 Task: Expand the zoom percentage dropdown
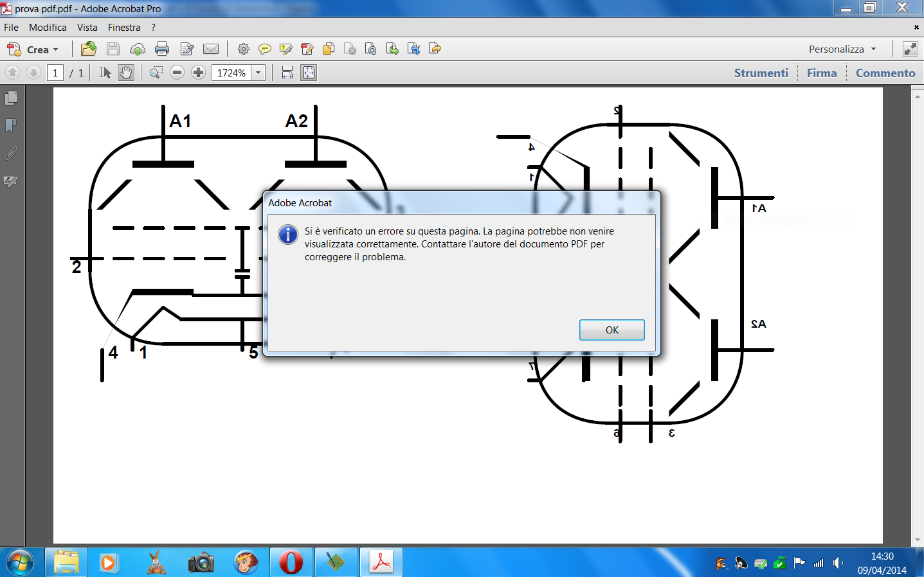[258, 73]
